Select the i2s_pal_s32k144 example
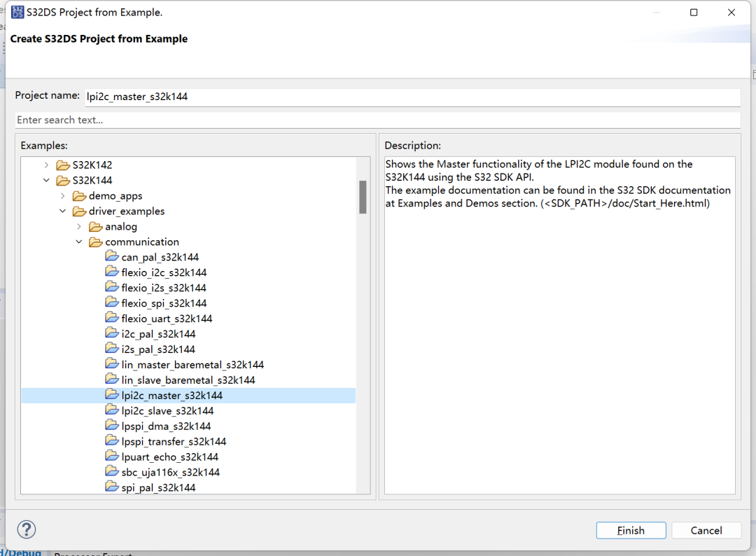 pos(158,349)
